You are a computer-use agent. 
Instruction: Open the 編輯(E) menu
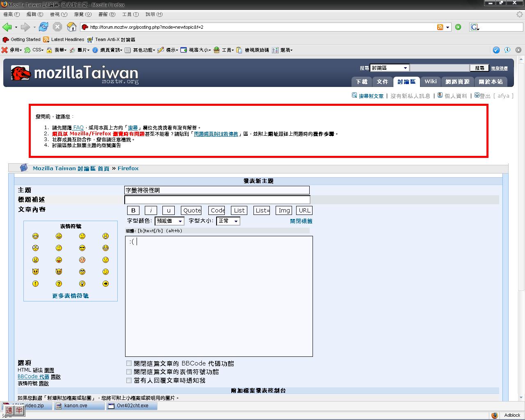click(x=35, y=14)
